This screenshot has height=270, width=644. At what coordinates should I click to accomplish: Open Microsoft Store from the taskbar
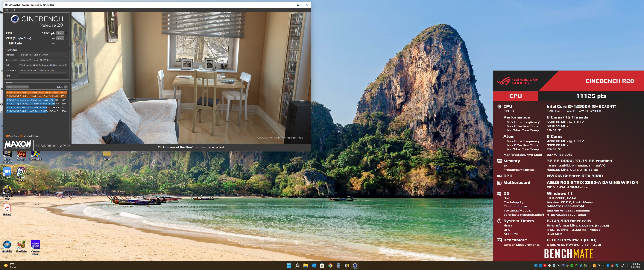(322, 265)
